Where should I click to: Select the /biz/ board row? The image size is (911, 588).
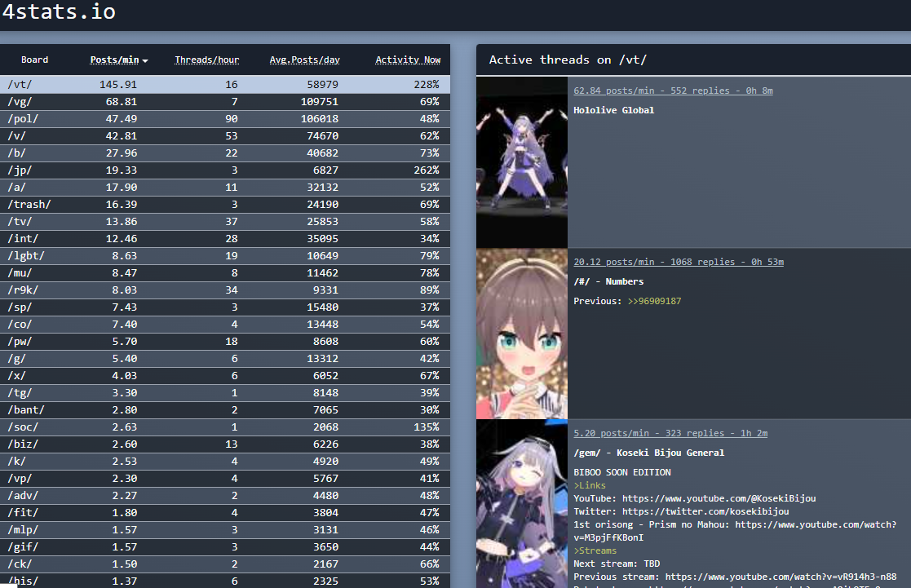[x=225, y=444]
